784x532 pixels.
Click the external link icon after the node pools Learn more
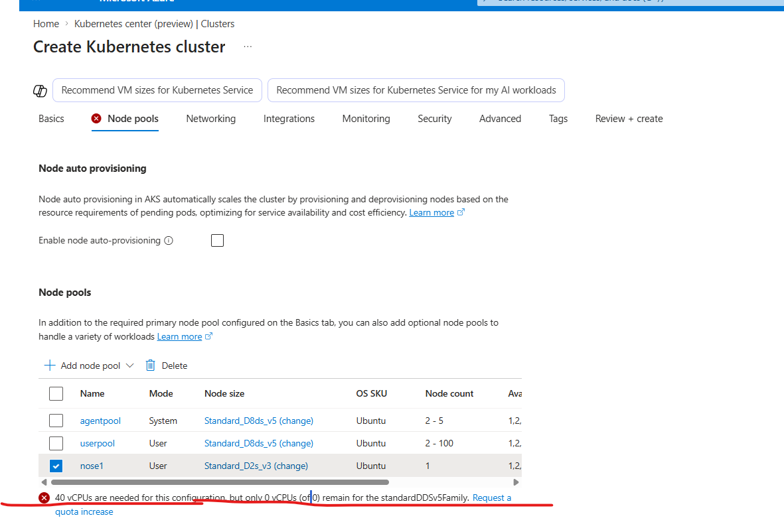209,336
